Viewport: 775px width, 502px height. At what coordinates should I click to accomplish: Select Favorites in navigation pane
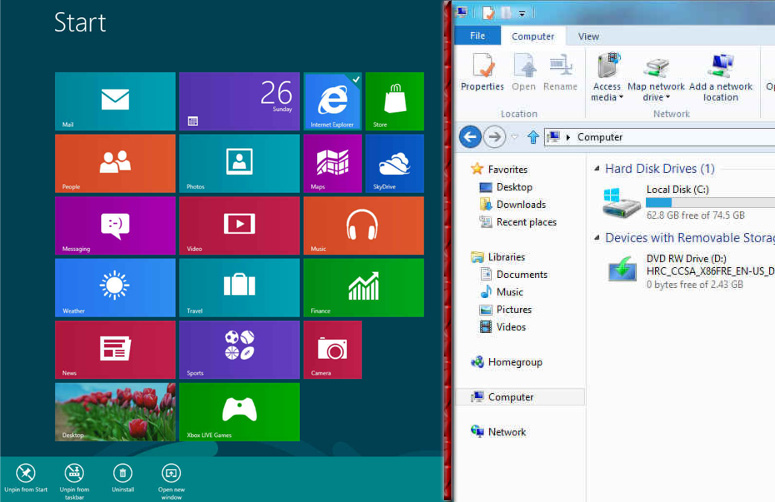[499, 169]
